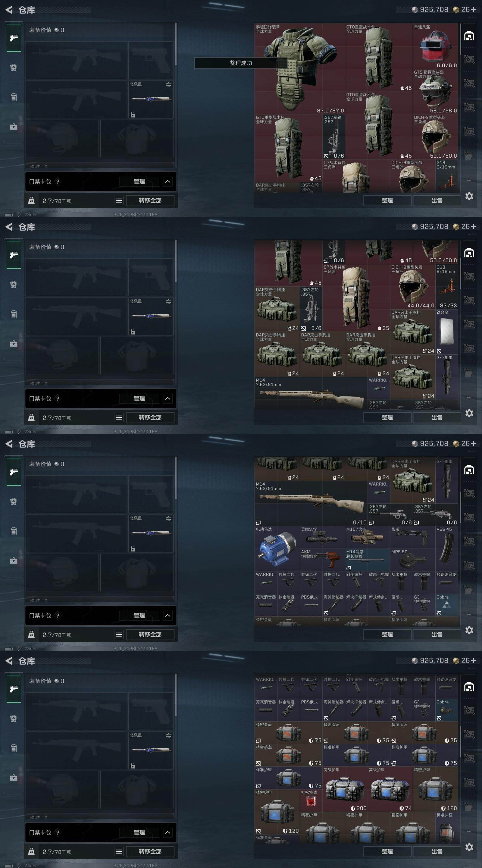Click the gold 26+ currency in third screenshot

coord(465,443)
